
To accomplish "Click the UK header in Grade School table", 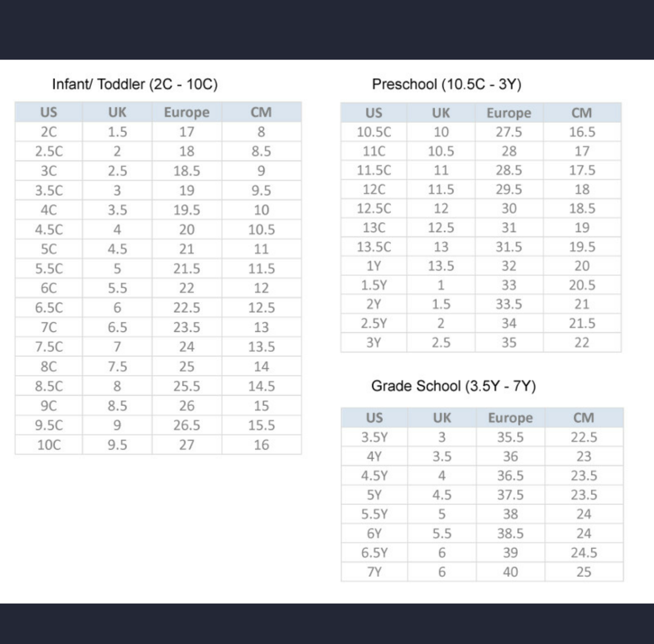I will 441,418.
